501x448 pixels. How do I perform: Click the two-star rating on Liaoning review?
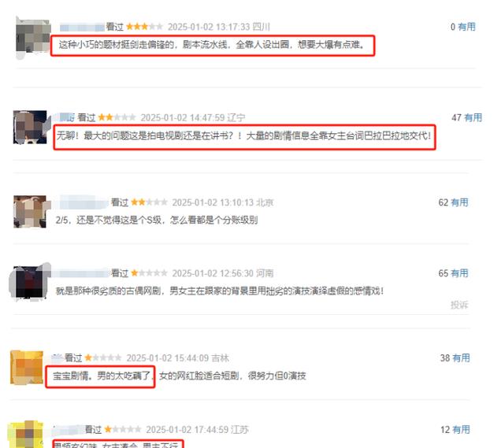point(117,117)
